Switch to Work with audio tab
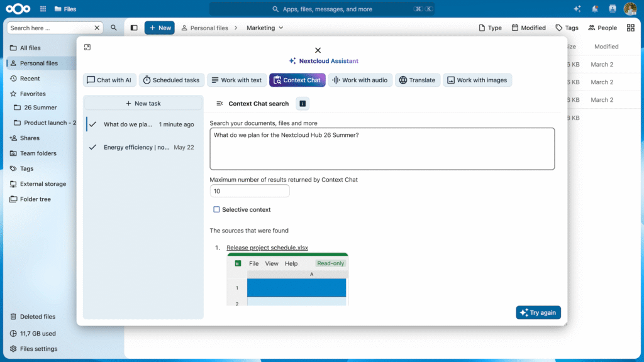Screen dimensions: 644x362 [360, 80]
